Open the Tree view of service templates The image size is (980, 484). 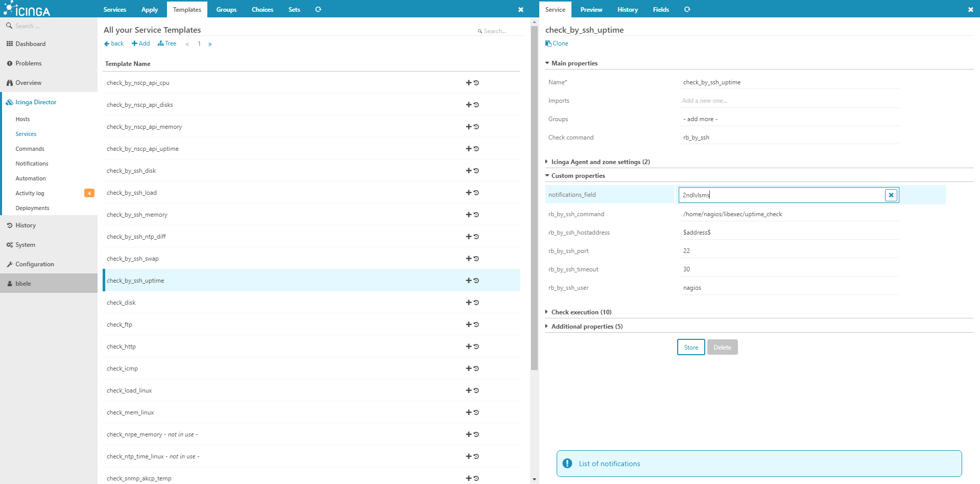coord(167,43)
